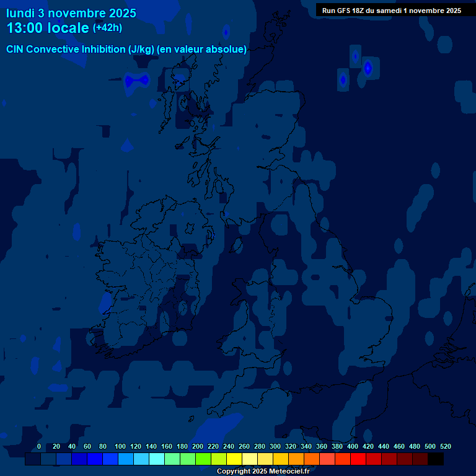Click the legend value label 260

[244, 446]
